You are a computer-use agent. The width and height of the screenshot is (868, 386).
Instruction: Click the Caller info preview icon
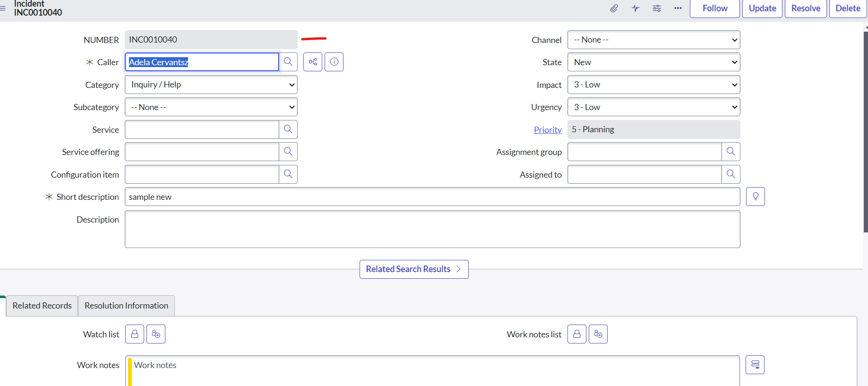coord(334,62)
